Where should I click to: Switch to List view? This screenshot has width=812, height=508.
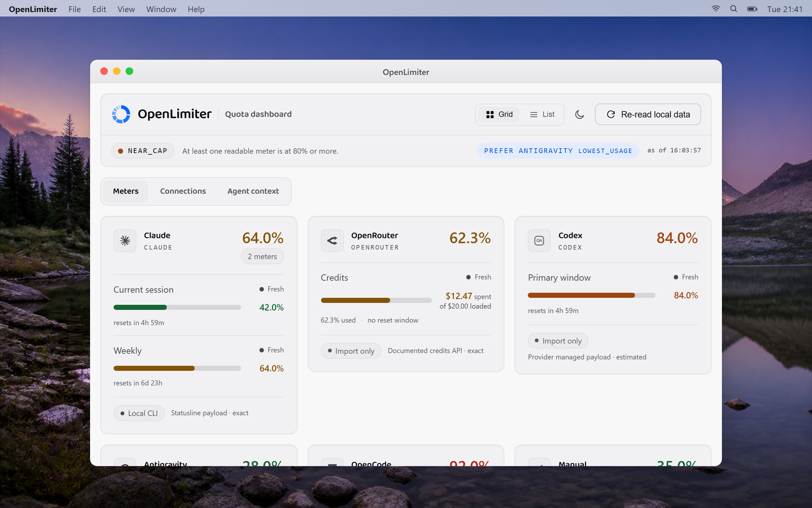point(542,115)
